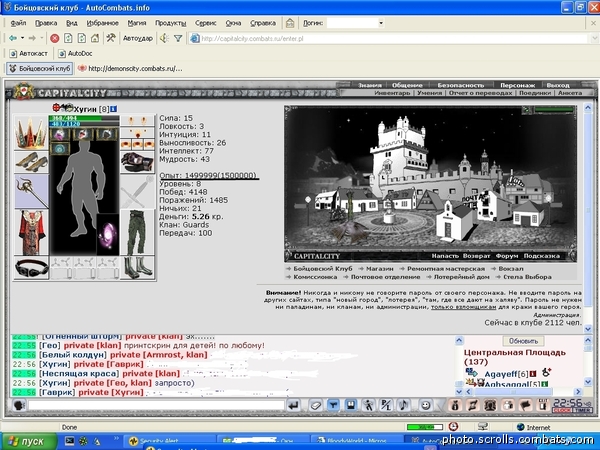
Task: Click the Обновить refresh list button
Action: [x=523, y=341]
